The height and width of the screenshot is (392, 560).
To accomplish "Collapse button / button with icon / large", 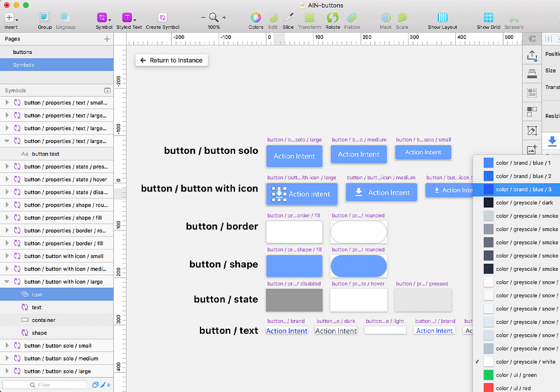I will [x=7, y=282].
